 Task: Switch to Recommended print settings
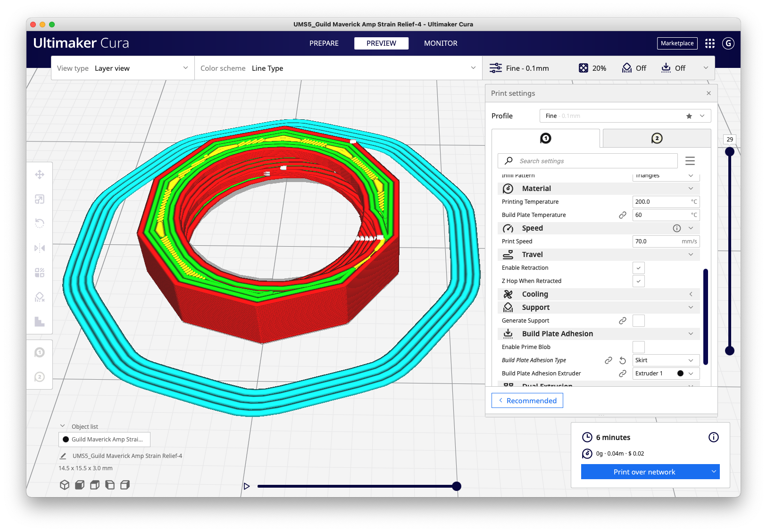(x=527, y=400)
